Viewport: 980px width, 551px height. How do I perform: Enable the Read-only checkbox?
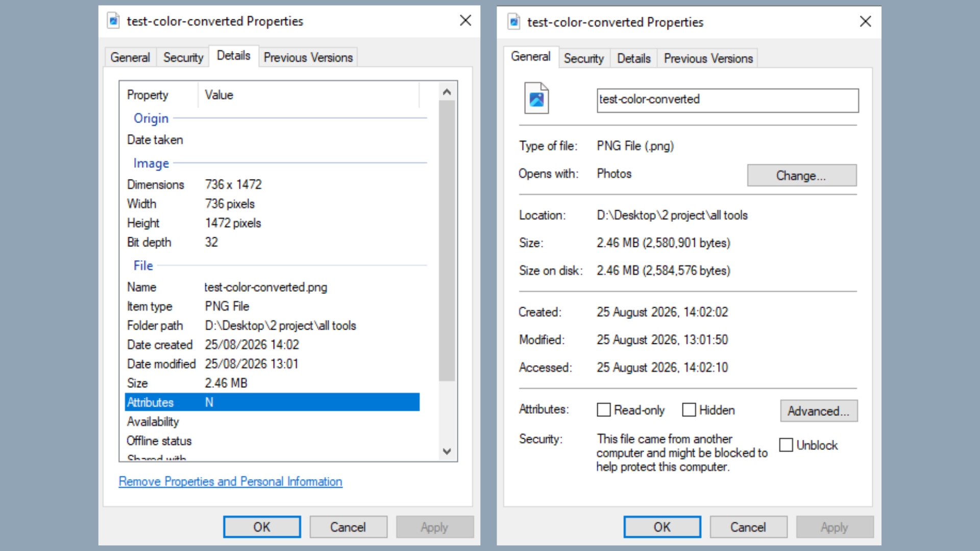(x=604, y=410)
